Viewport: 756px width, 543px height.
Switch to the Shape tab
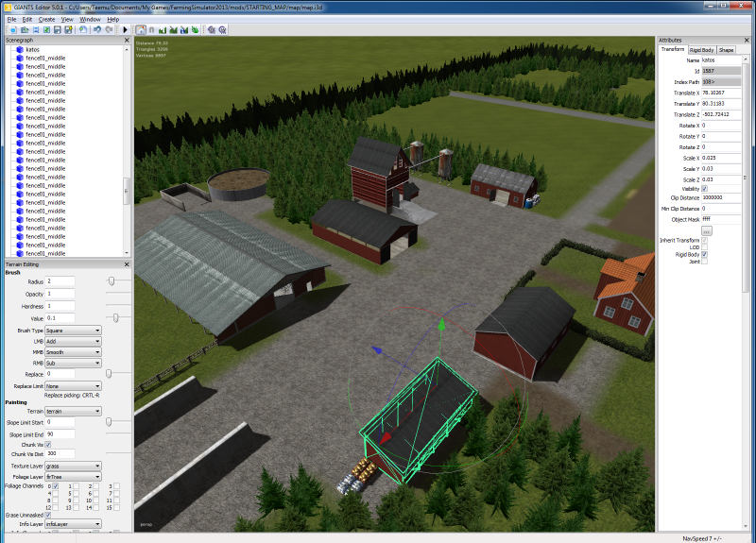[x=726, y=50]
